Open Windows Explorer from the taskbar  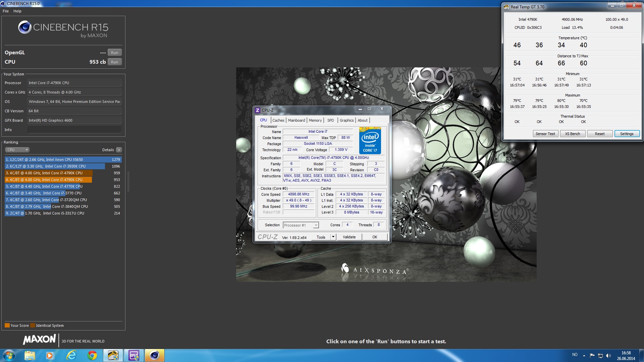point(30,355)
